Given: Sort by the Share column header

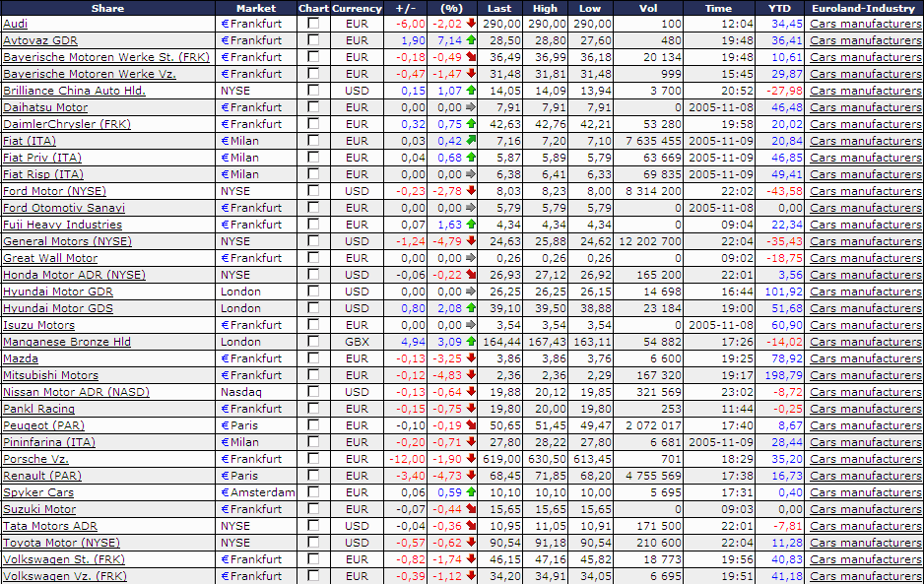Looking at the screenshot, I should point(107,8).
